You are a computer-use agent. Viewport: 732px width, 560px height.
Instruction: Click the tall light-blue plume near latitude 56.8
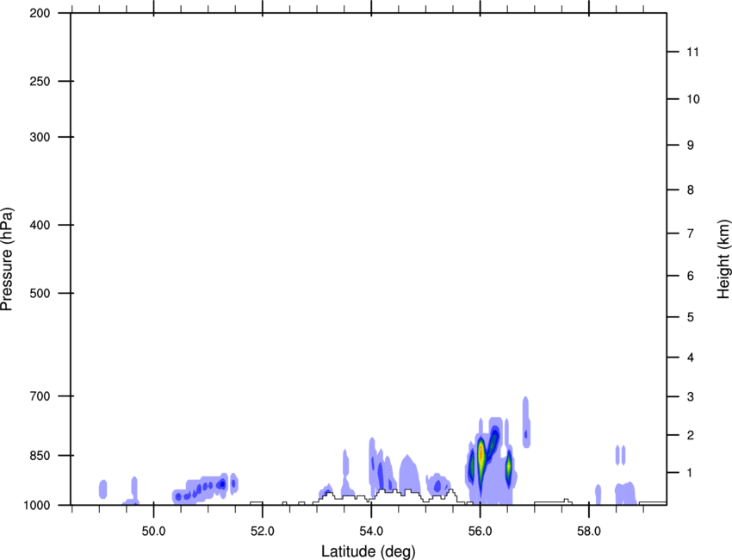pyautogui.click(x=526, y=423)
